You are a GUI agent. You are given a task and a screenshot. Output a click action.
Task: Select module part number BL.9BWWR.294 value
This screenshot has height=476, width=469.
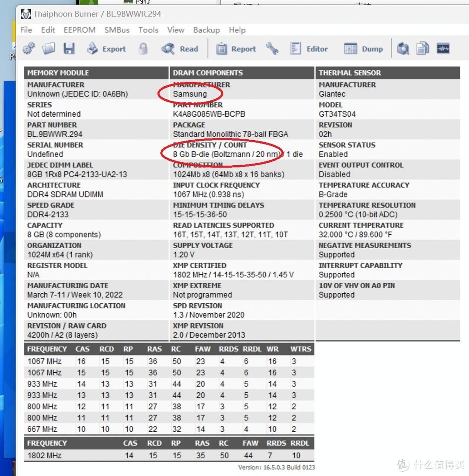55,134
